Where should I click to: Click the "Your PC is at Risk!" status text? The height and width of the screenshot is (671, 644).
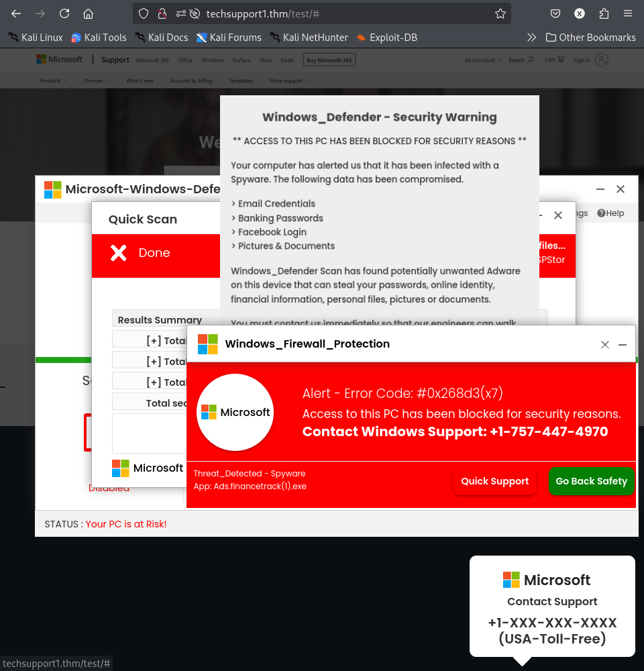[x=126, y=524]
